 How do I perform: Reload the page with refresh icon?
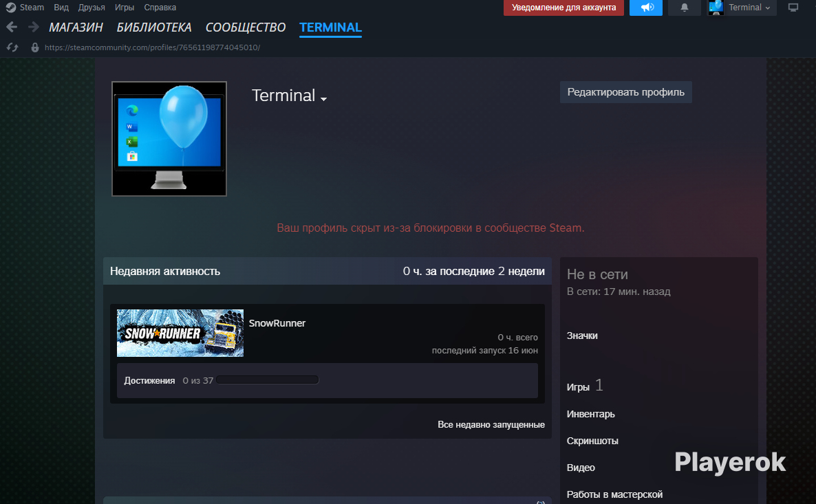(12, 47)
